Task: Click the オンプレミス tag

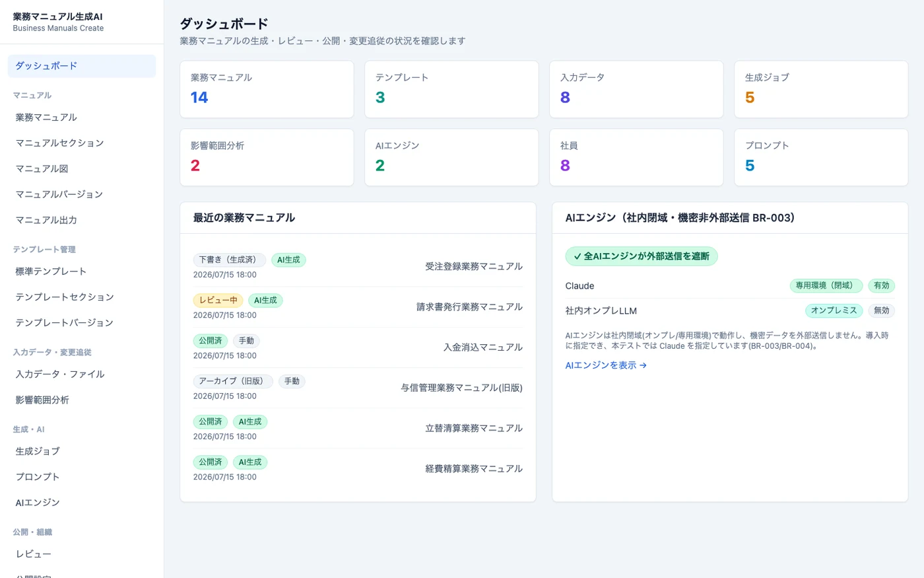Action: [834, 310]
